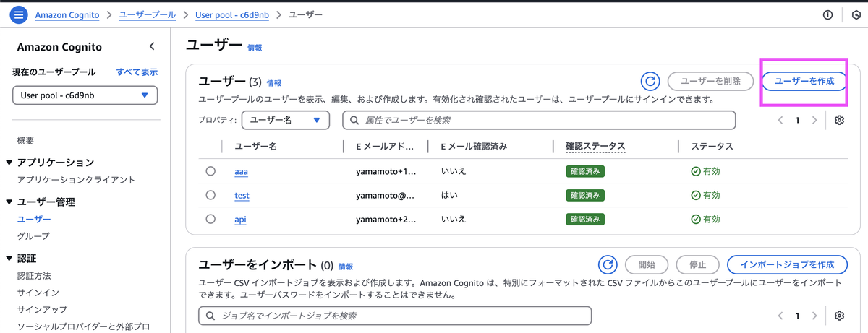The height and width of the screenshot is (333, 868).
Task: Click E メール確認済み column header
Action: pos(474,147)
